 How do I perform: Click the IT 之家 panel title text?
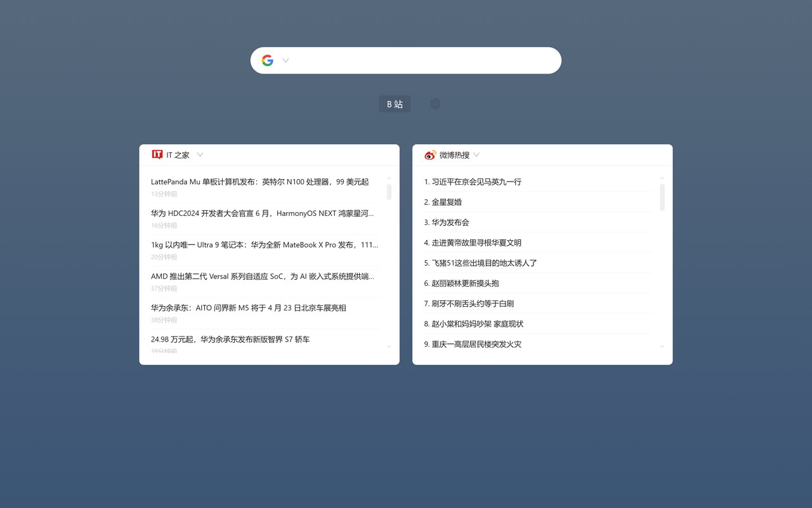tap(178, 155)
